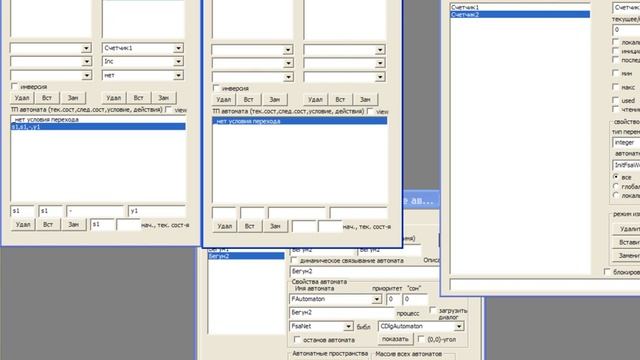Click Удал directly below инверсия in left dialog
640x360 pixels.
[22, 98]
